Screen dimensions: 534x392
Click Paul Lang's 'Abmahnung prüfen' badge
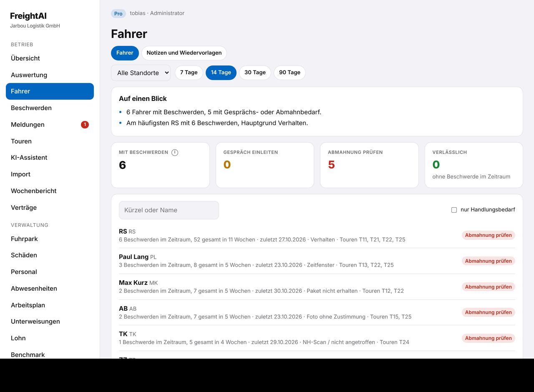tap(489, 261)
